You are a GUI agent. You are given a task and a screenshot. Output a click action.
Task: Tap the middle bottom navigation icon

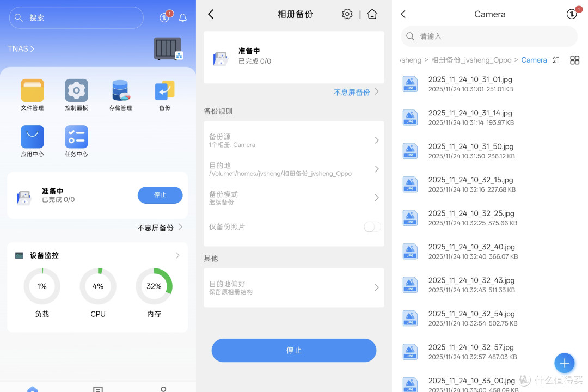[98, 389]
